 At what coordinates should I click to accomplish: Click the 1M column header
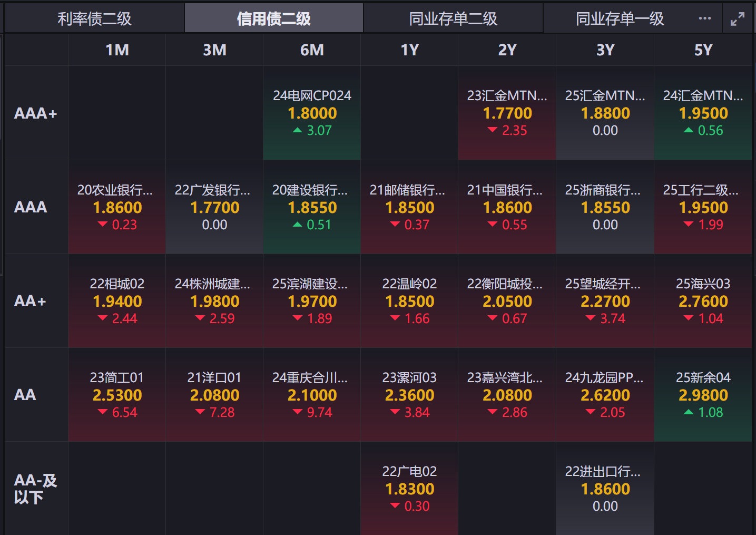(x=116, y=50)
